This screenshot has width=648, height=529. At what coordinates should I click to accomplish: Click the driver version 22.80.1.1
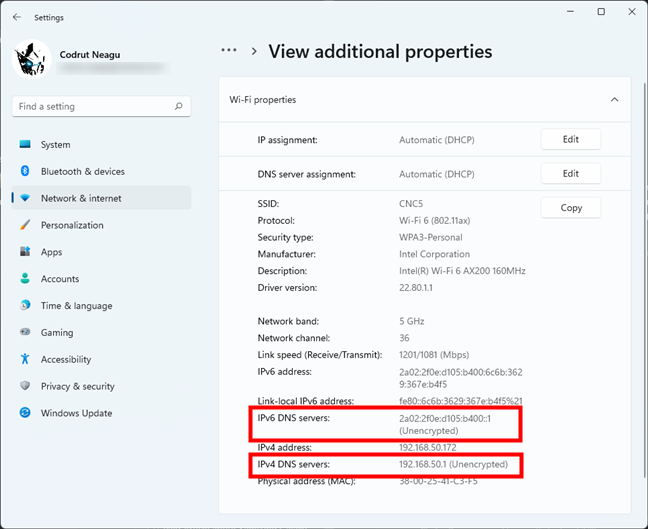(416, 288)
